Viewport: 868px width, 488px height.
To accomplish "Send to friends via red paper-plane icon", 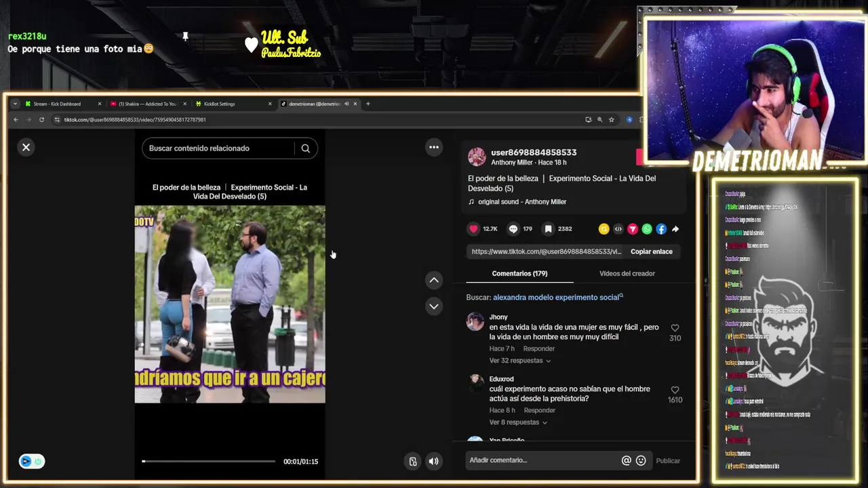I will point(633,229).
